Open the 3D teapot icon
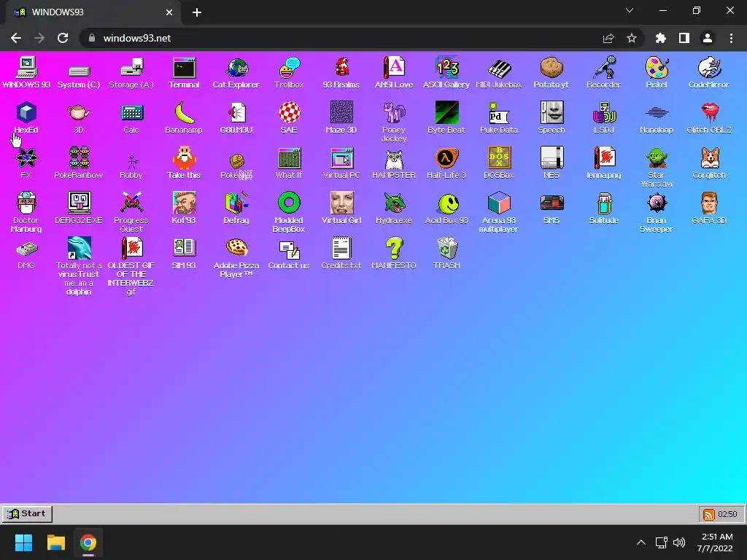Screen dimensions: 747x560 coord(79,117)
